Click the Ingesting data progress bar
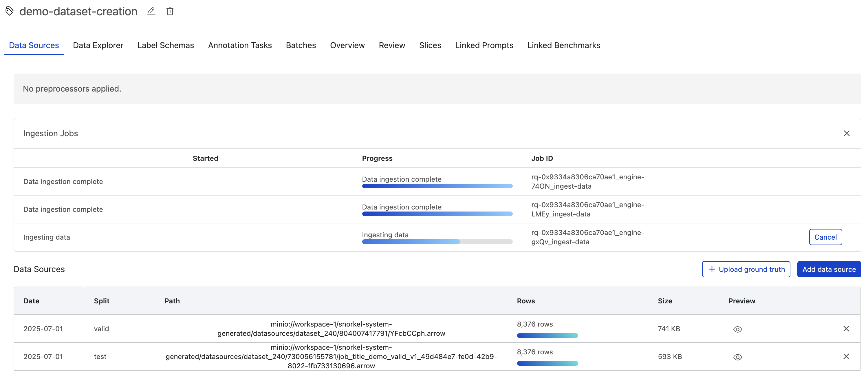868x379 pixels. (x=437, y=241)
